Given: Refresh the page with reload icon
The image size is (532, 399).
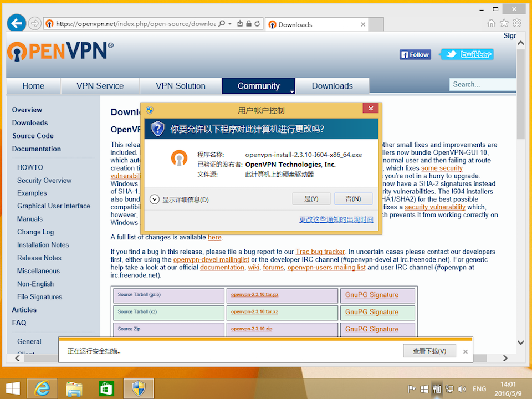Looking at the screenshot, I should [257, 23].
